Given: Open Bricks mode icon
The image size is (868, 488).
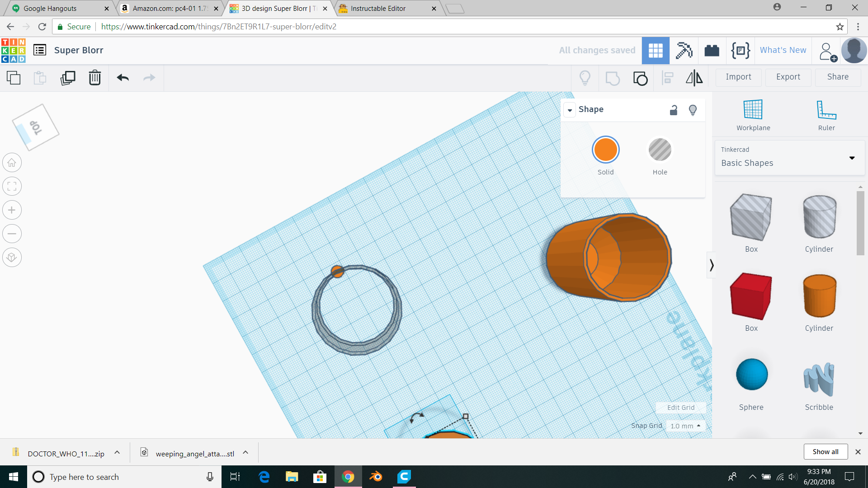Looking at the screenshot, I should point(712,50).
